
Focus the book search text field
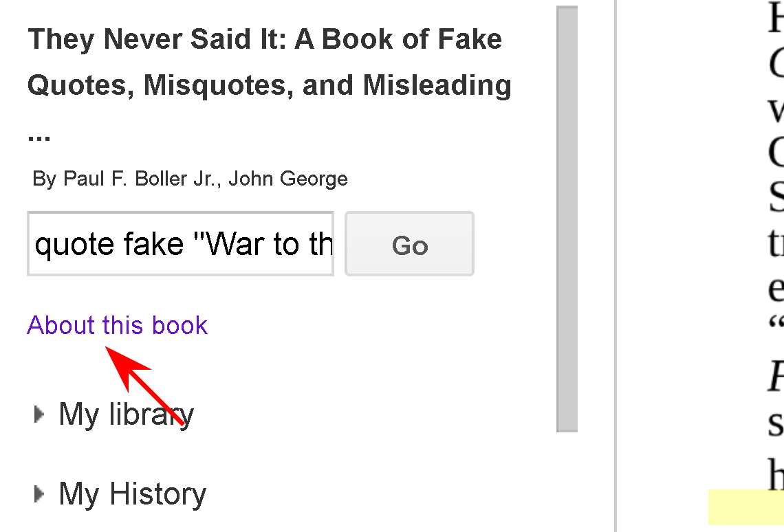point(180,245)
